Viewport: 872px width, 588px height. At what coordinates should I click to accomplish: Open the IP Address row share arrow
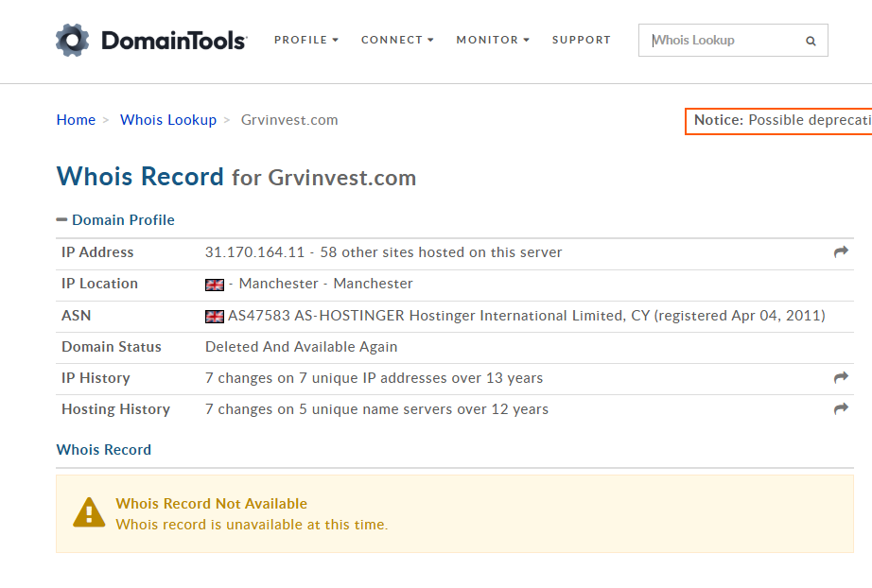click(x=841, y=251)
